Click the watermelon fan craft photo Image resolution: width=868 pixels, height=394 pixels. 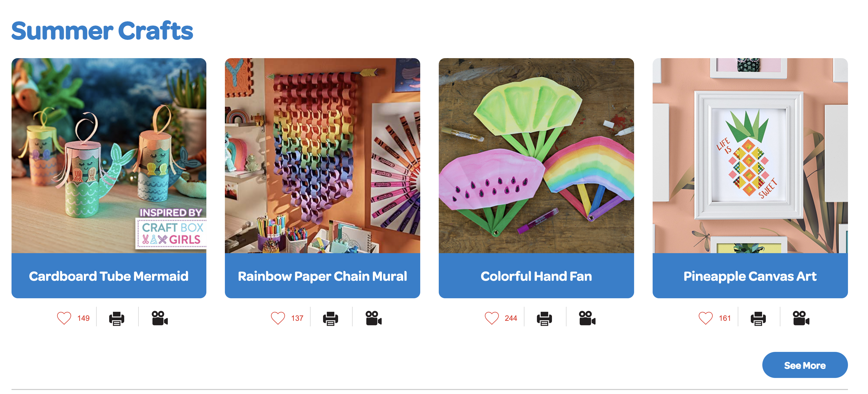(536, 155)
